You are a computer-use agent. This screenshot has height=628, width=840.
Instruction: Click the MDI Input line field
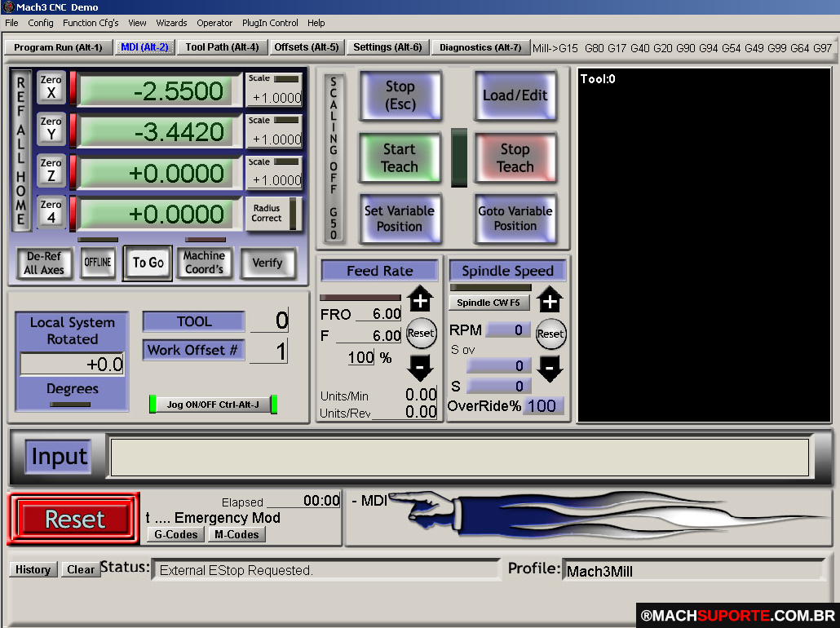point(460,457)
